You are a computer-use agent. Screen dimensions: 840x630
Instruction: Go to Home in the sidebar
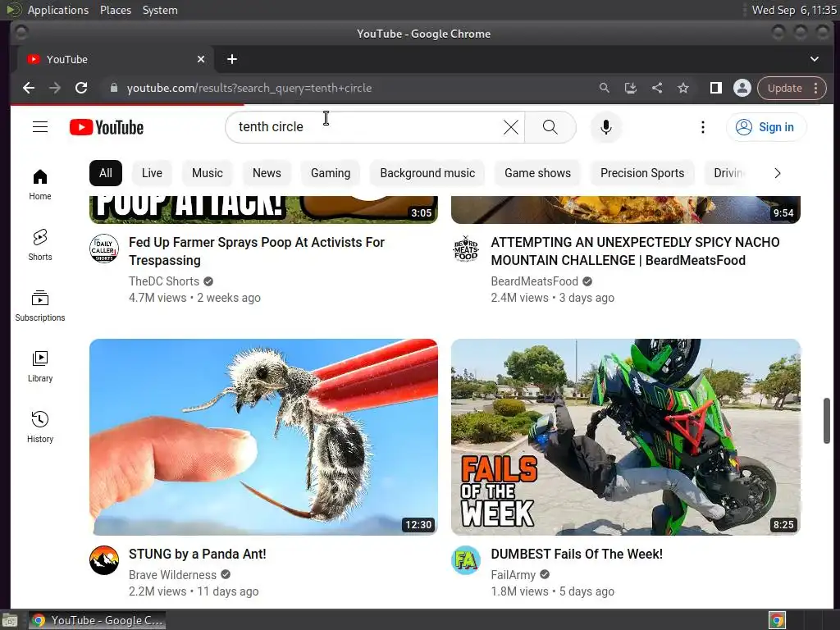pos(40,185)
